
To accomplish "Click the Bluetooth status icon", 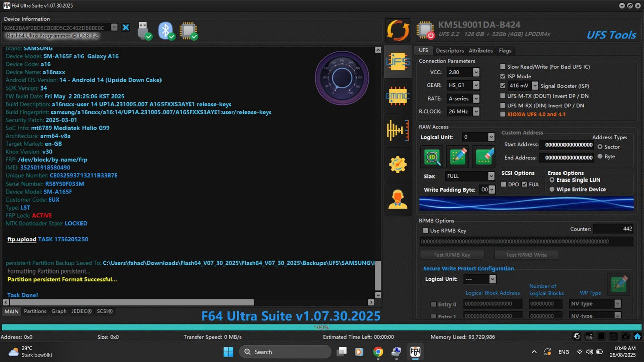I will (x=166, y=31).
